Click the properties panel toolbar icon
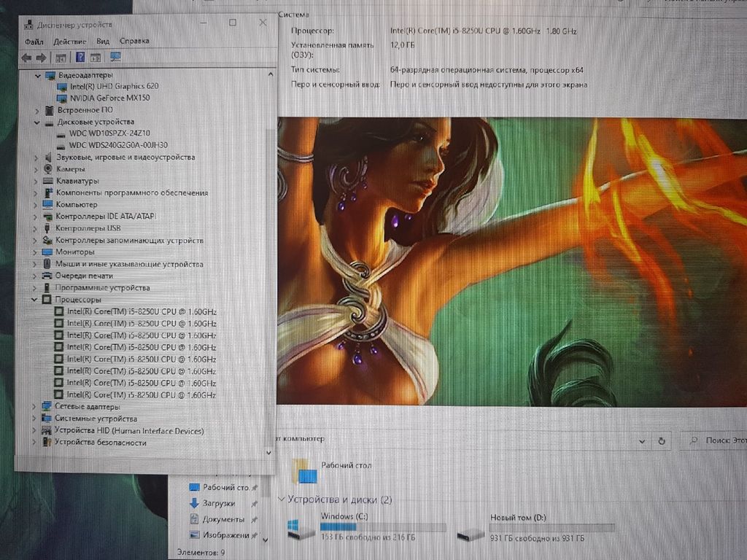This screenshot has width=747, height=560. [96, 58]
